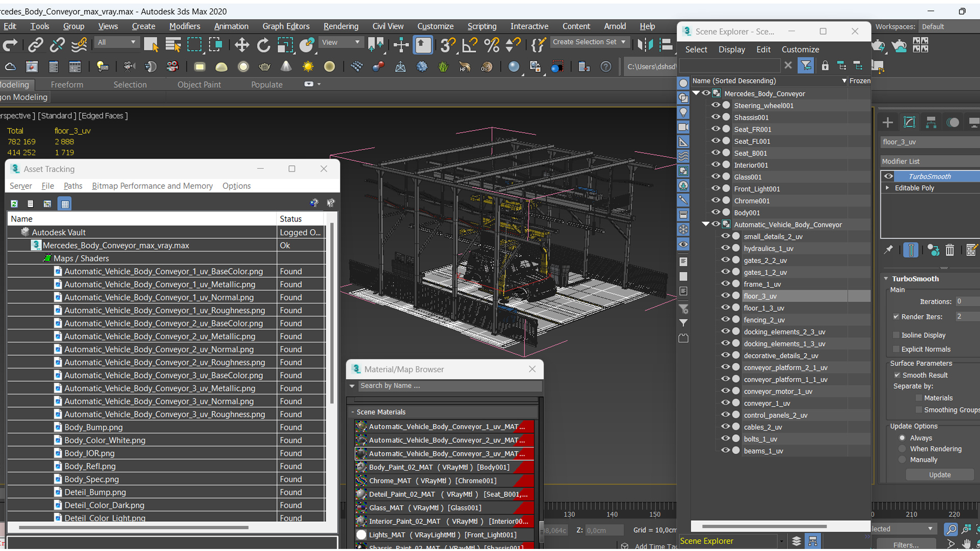Refresh the Asset Tracking list
980x551 pixels.
coord(14,204)
